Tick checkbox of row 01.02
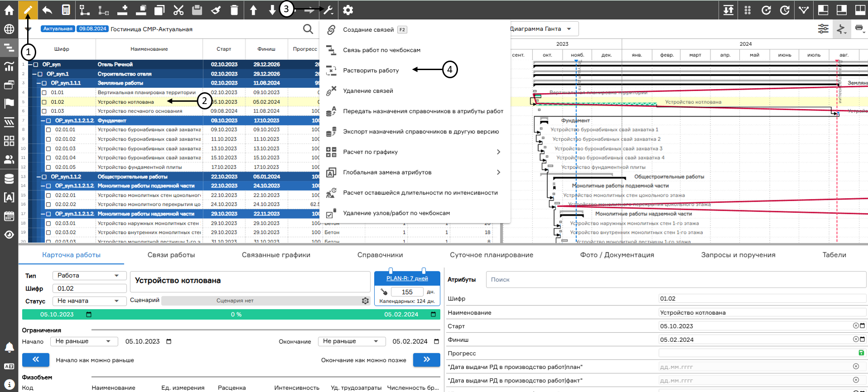 pos(44,102)
